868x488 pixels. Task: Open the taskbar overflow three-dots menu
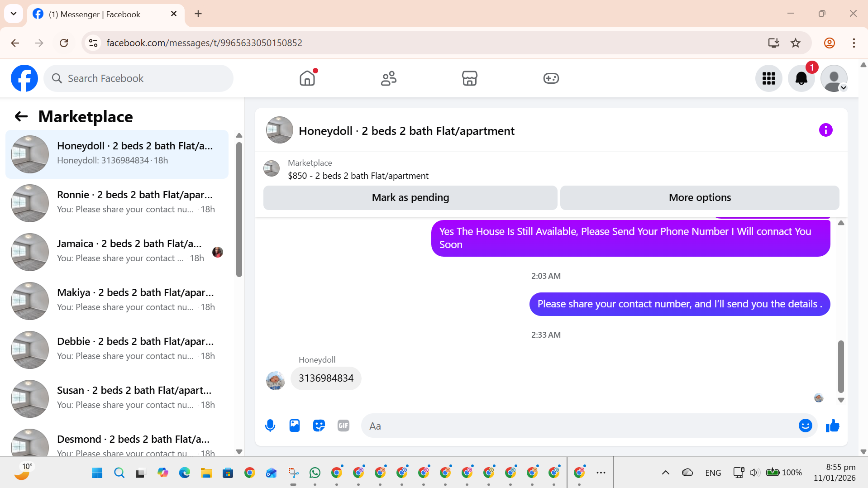click(601, 473)
